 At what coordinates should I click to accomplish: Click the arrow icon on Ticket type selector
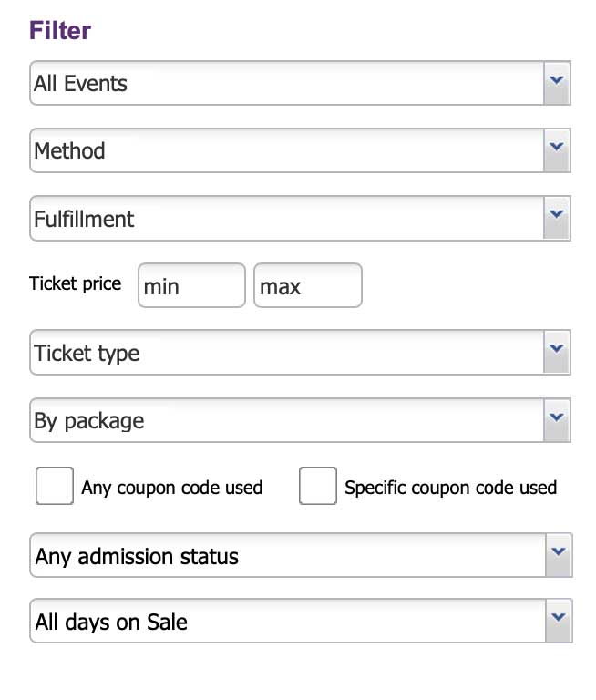tap(557, 353)
